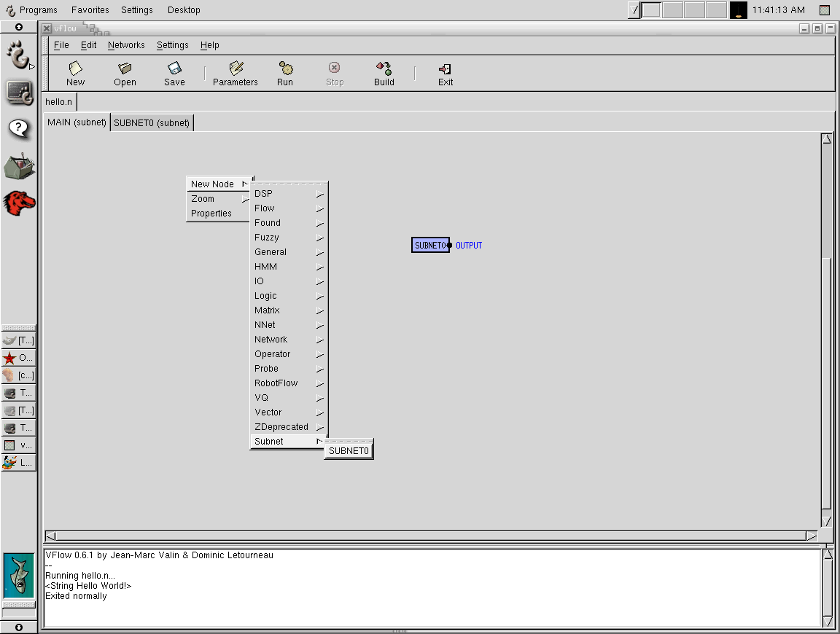Select SUBNET0 in the Subnet submenu

pyautogui.click(x=349, y=451)
